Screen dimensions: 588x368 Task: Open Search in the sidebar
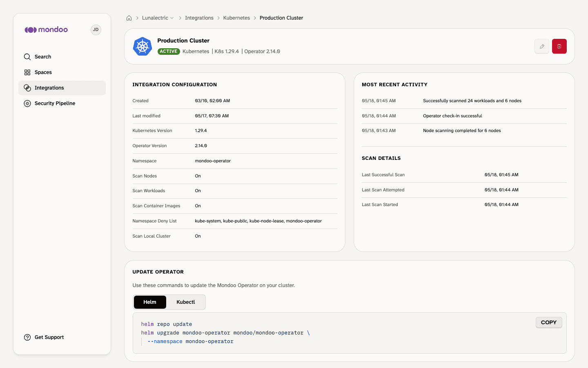click(x=62, y=57)
